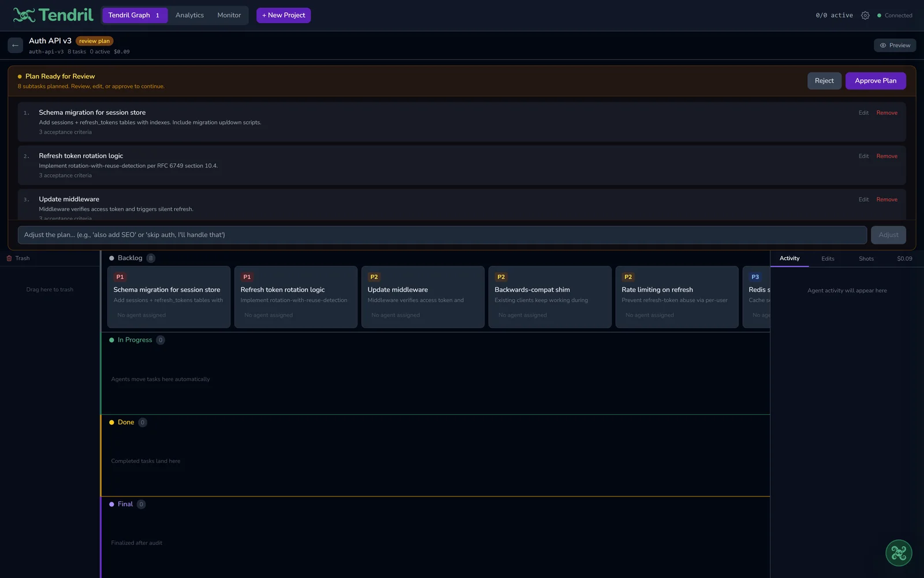Click the orange review plan badge
Image resolution: width=924 pixels, height=578 pixels.
[x=94, y=41]
